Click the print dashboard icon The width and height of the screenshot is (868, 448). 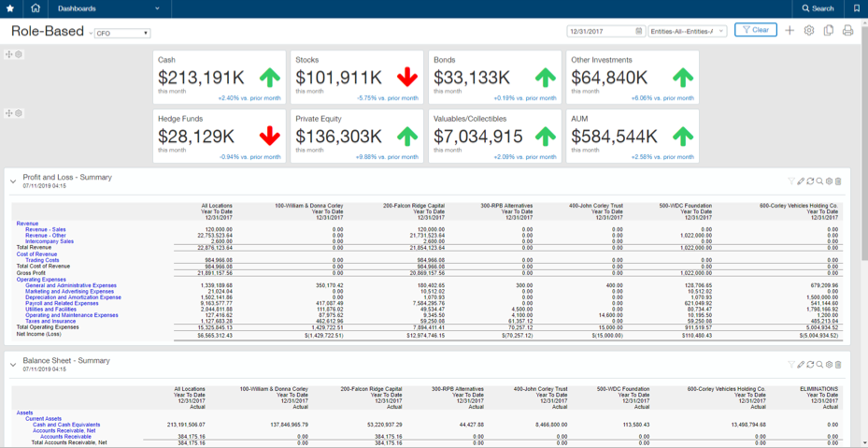[847, 31]
